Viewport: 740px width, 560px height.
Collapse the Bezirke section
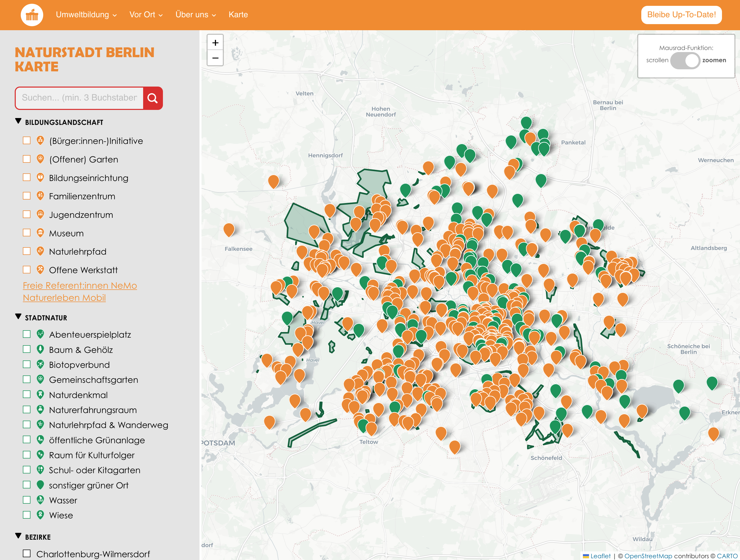pos(19,536)
